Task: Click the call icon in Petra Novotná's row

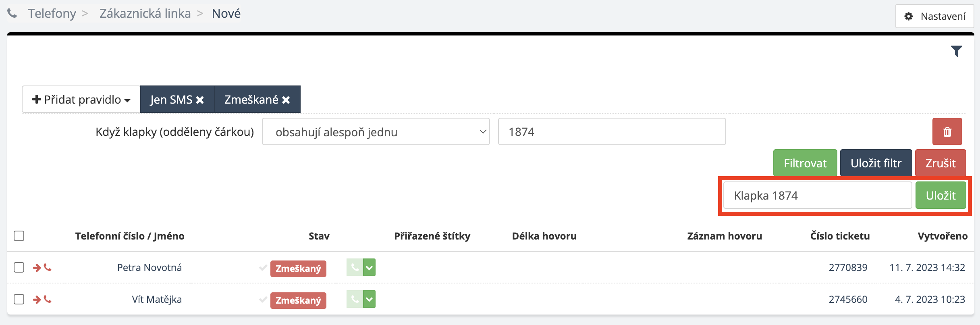Action: (355, 267)
